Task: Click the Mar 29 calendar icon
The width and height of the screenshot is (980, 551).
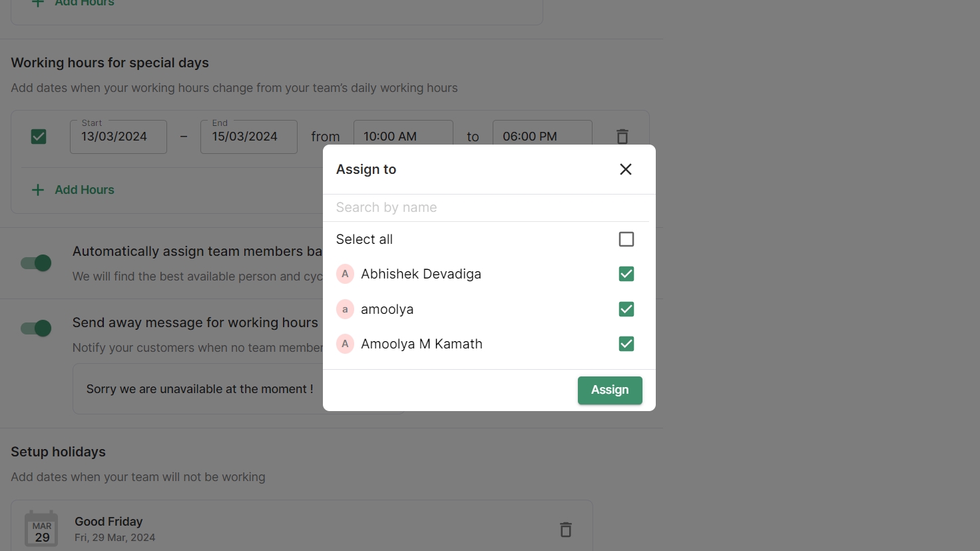Action: tap(41, 530)
